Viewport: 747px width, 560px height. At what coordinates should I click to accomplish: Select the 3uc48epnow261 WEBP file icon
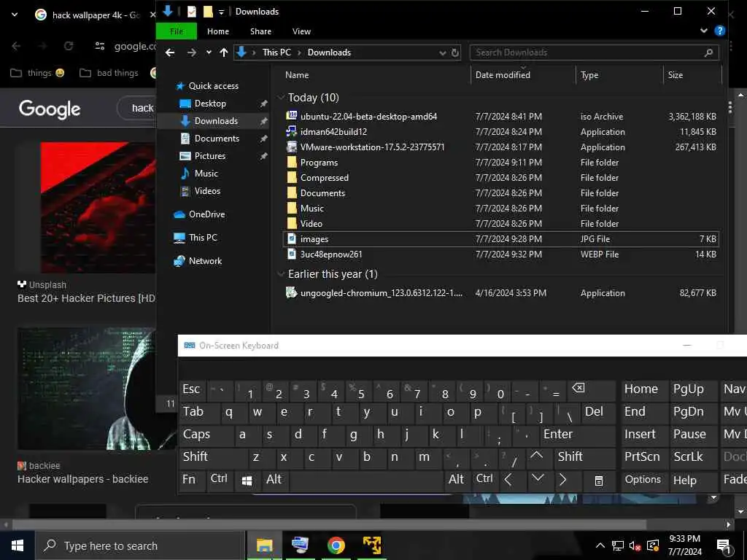click(292, 254)
